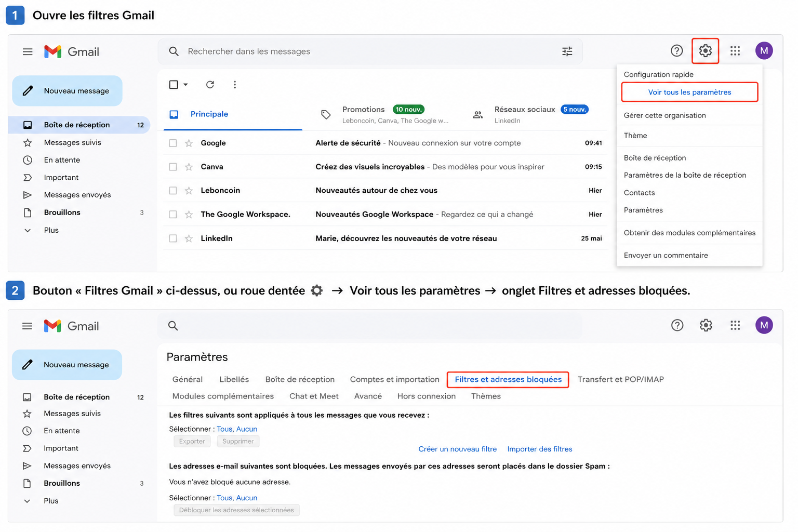Open Transfert et POP/IMAP settings tab
Image resolution: width=798 pixels, height=532 pixels.
click(x=621, y=379)
